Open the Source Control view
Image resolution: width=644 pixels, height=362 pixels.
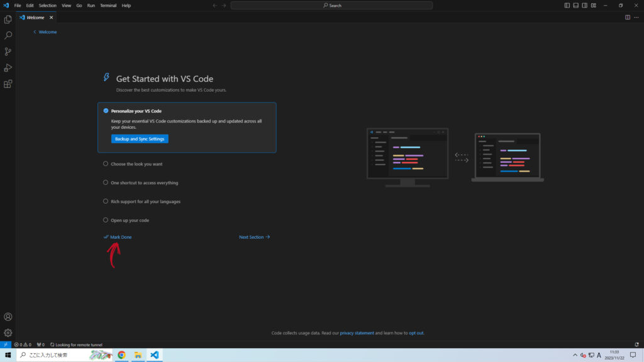click(8, 52)
